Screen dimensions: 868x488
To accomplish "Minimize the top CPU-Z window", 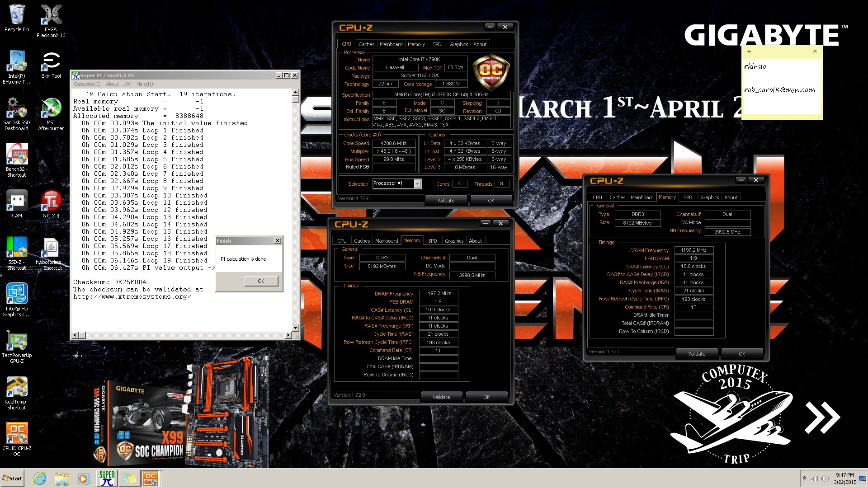I will pyautogui.click(x=490, y=27).
